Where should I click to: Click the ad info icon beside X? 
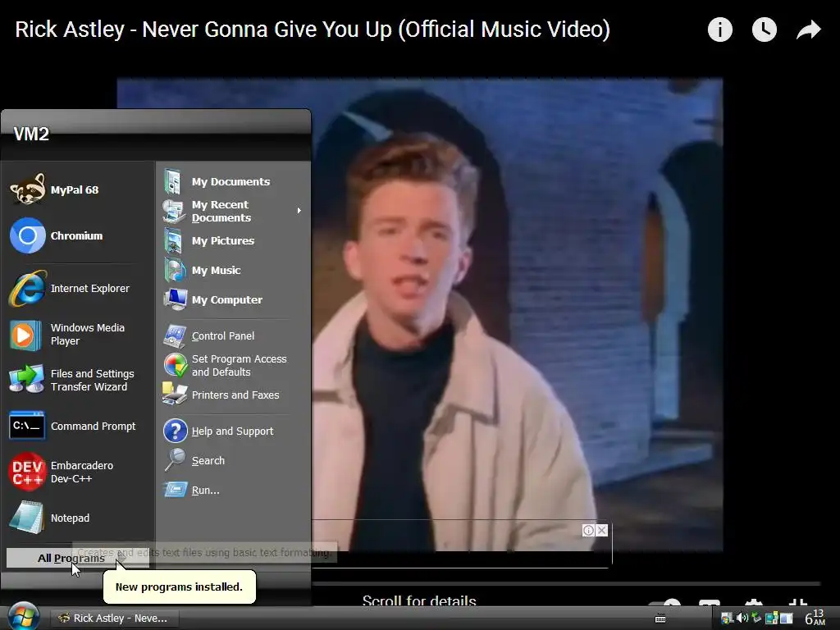(x=588, y=531)
